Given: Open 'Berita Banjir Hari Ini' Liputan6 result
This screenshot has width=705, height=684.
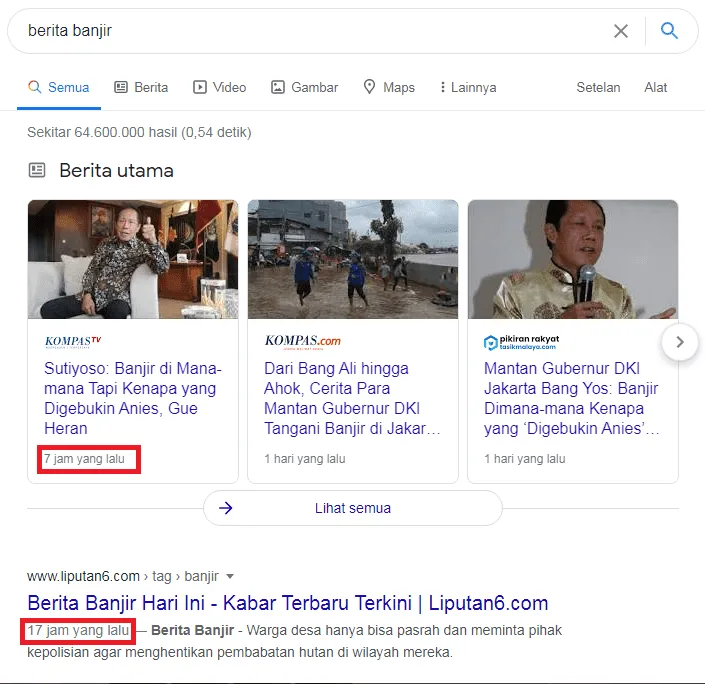Looking at the screenshot, I should (288, 603).
